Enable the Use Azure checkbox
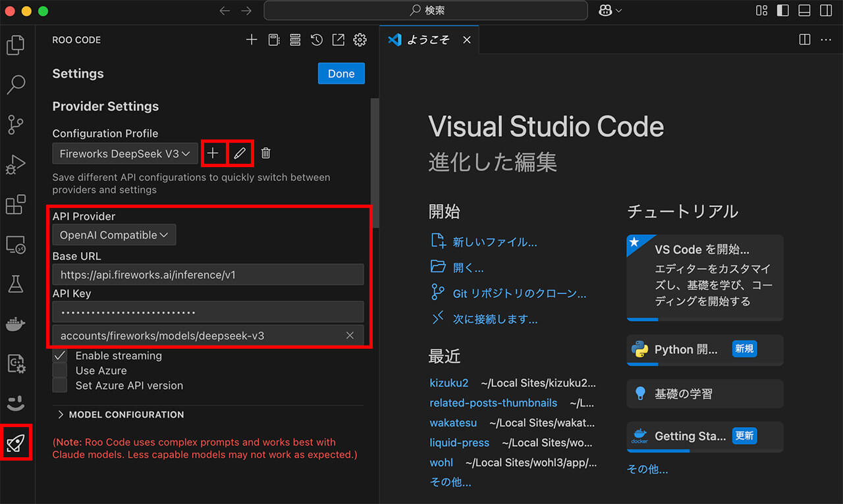The width and height of the screenshot is (843, 504). (60, 371)
